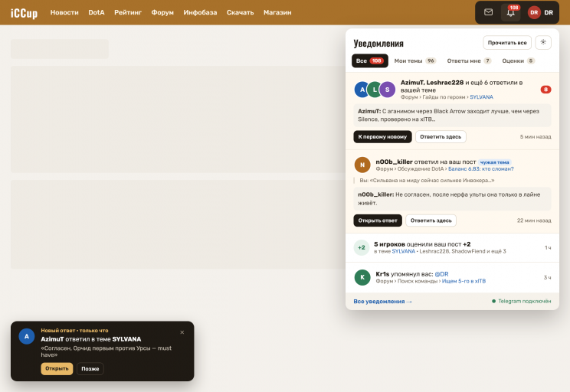The width and height of the screenshot is (570, 392).
Task: Go to Рейтинг page
Action: tap(128, 12)
